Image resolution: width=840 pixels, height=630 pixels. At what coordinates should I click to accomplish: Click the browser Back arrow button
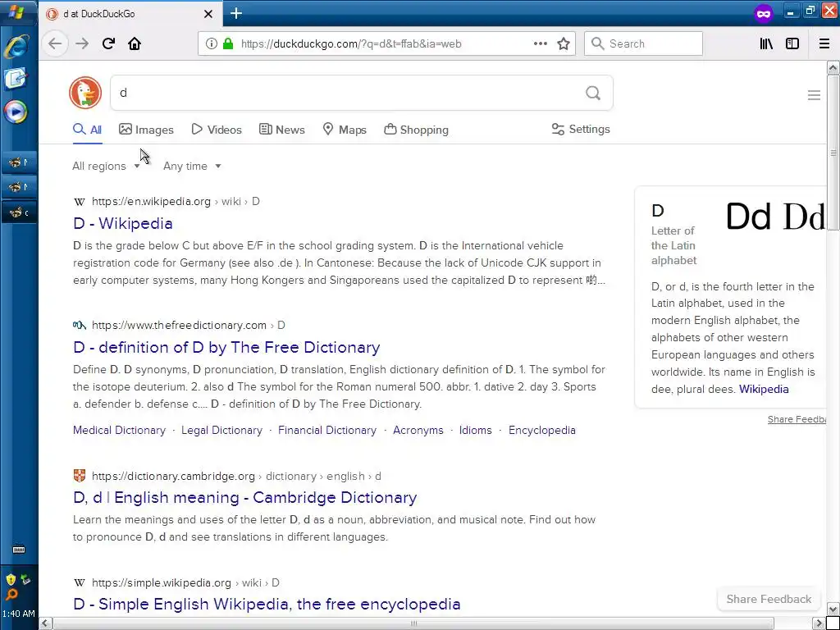click(x=55, y=44)
